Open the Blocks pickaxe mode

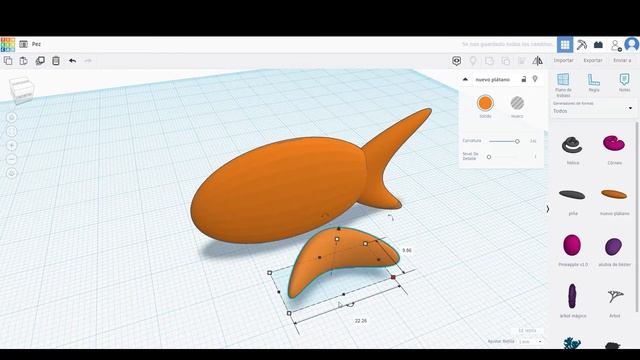click(x=582, y=44)
